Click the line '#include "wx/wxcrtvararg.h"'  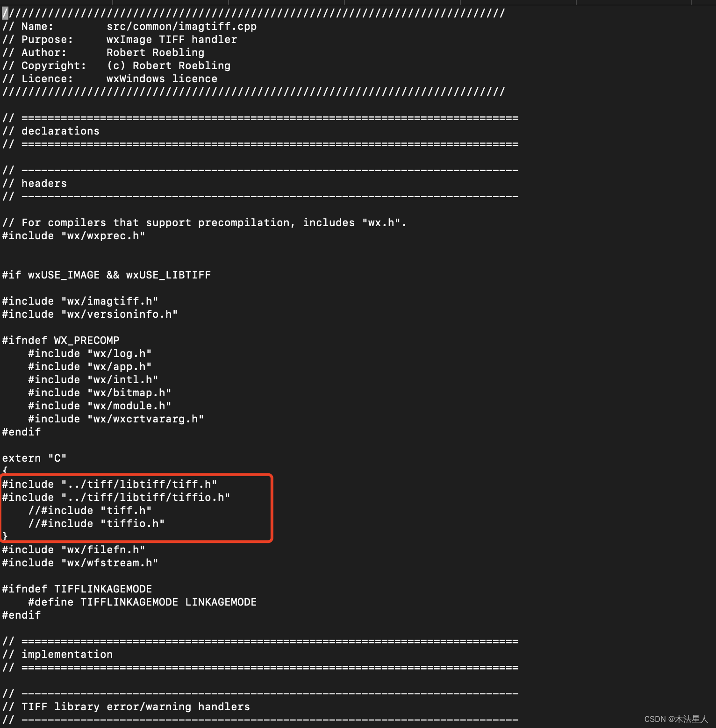pyautogui.click(x=116, y=419)
